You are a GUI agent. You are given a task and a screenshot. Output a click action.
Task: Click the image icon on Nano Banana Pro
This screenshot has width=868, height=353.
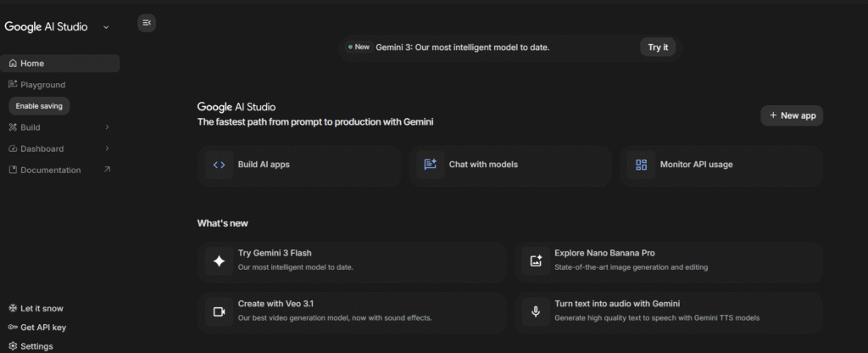click(536, 261)
